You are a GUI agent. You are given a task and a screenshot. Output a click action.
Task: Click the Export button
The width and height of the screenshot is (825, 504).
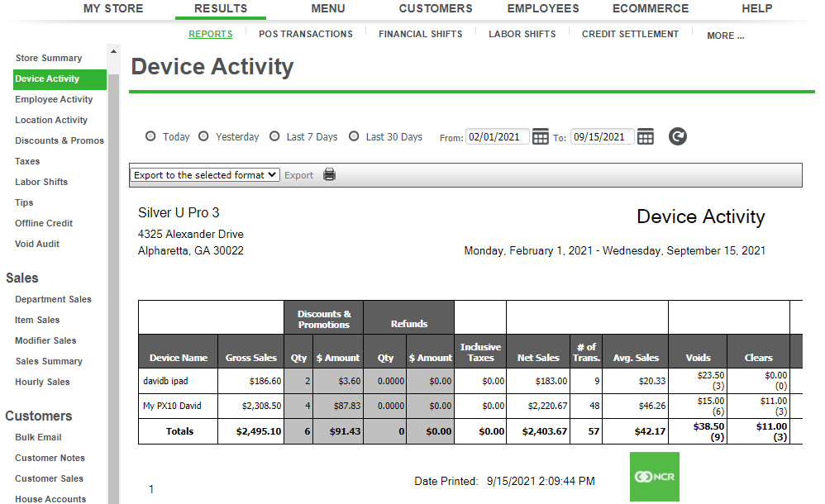click(299, 175)
